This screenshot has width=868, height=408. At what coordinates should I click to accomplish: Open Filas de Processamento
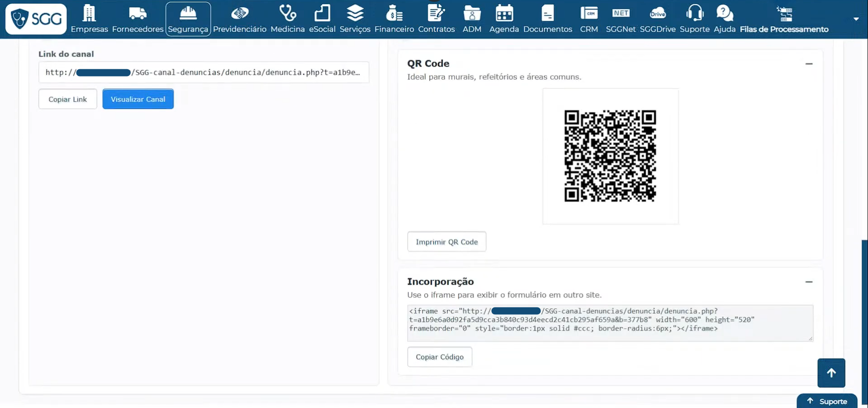coord(784,19)
